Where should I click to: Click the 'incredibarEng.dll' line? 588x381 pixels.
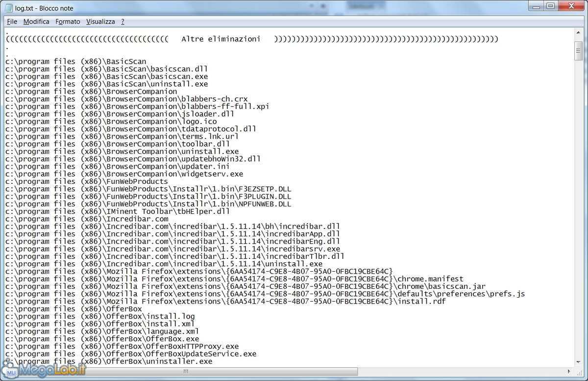coord(172,241)
